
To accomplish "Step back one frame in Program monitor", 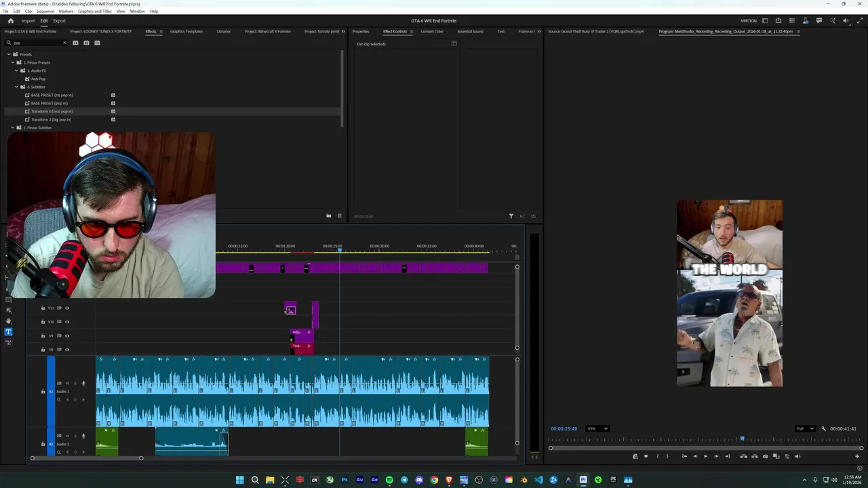I will pos(695,456).
